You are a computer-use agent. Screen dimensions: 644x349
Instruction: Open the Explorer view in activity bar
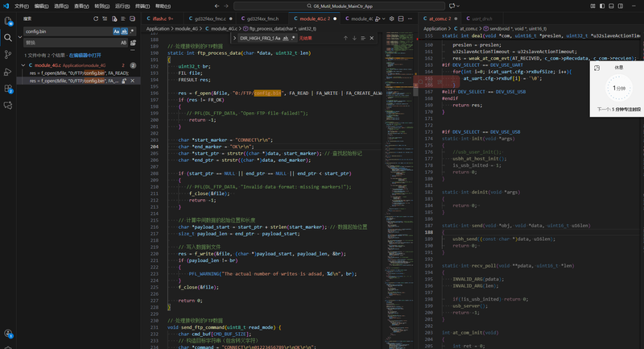click(9, 19)
